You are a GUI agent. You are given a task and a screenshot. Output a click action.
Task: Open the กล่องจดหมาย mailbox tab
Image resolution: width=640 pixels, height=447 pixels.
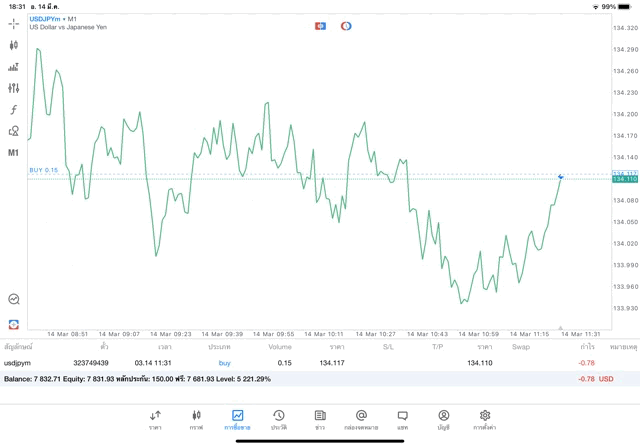pos(361,420)
